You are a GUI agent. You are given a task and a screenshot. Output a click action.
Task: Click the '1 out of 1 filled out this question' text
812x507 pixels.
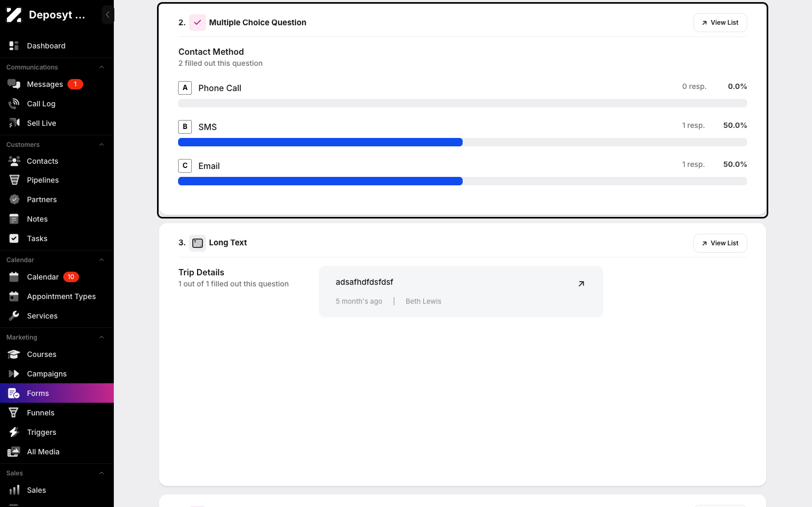click(233, 284)
